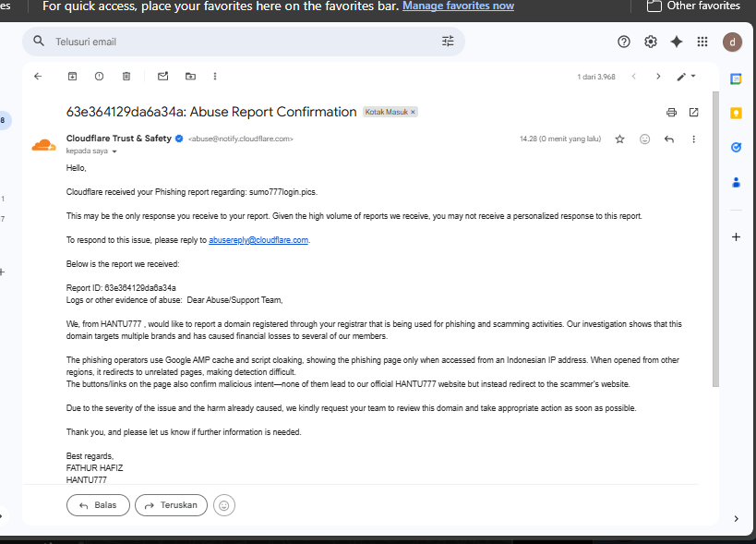
Task: Open Gmail support help
Action: pos(623,42)
